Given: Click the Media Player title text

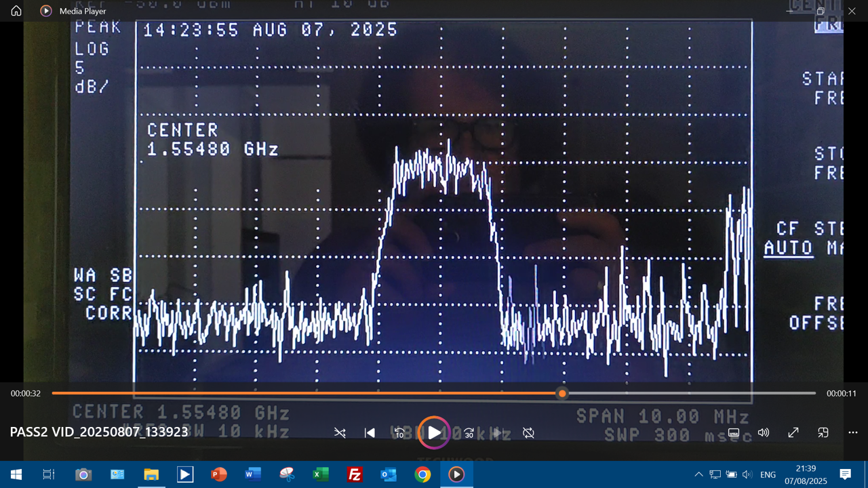Looking at the screenshot, I should click(83, 11).
